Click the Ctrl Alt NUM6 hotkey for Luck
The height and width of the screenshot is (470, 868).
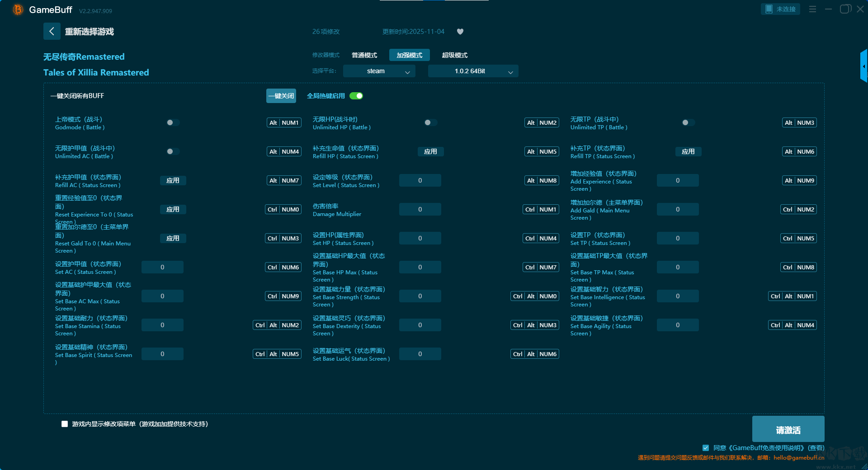tap(535, 354)
